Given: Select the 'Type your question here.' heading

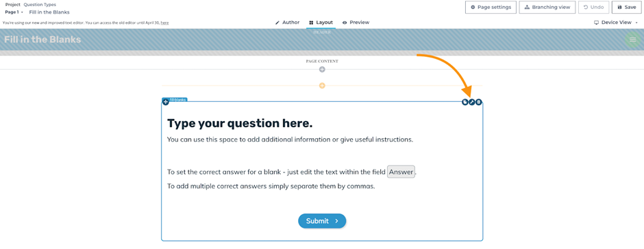Looking at the screenshot, I should 240,123.
